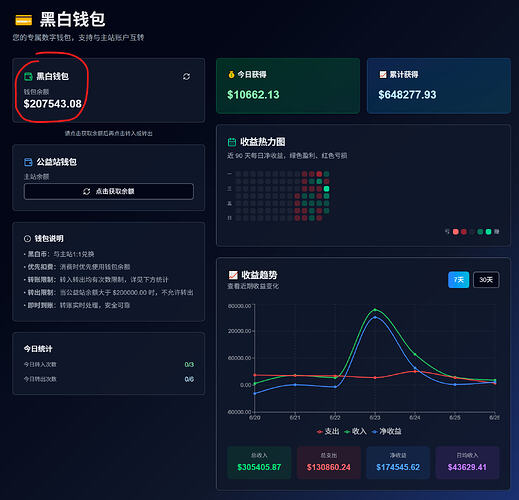Click the green peak point at 6/23
Screen dimensions: 519x500
click(x=375, y=310)
